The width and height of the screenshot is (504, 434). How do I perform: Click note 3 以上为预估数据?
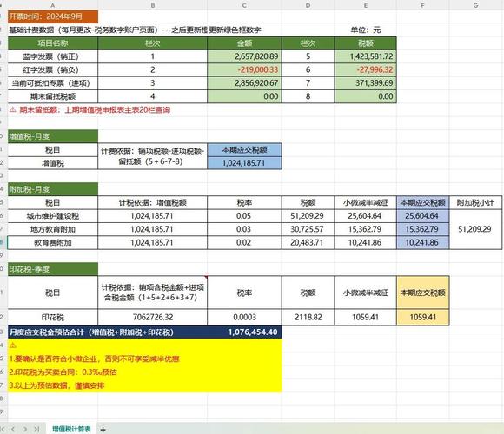point(56,385)
